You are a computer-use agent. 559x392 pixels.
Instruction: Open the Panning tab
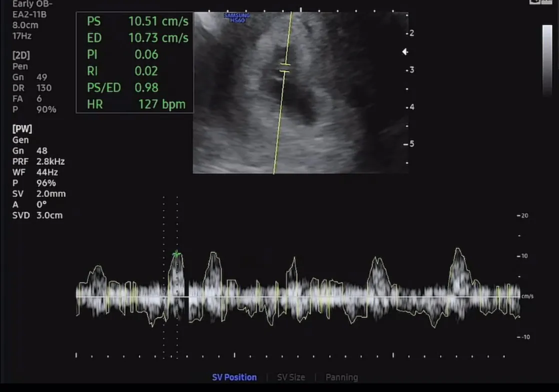click(x=341, y=377)
